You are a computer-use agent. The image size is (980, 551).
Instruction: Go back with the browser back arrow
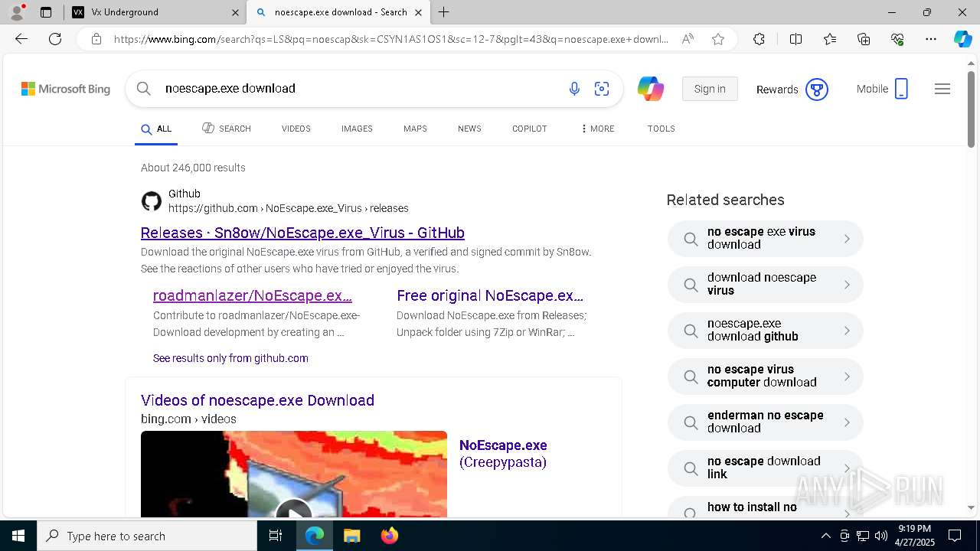pos(21,39)
